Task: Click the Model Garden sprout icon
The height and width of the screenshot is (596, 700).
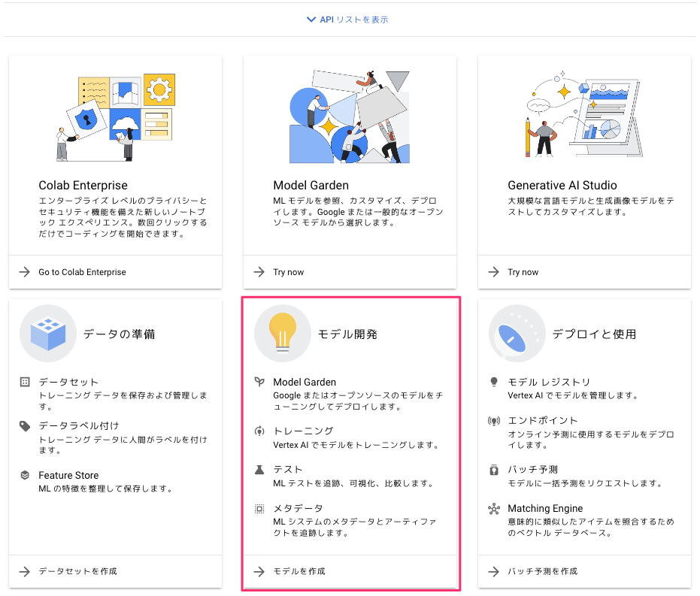Action: coord(259,382)
